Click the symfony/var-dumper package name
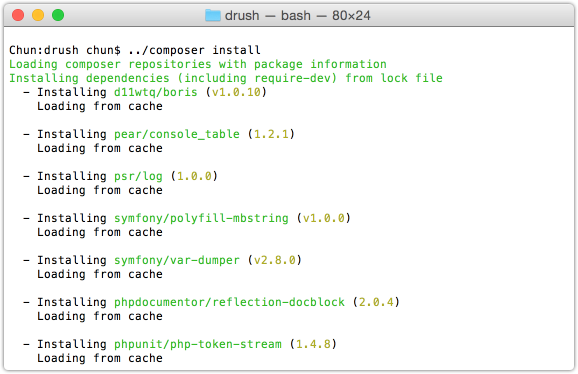578x374 pixels. coord(177,261)
